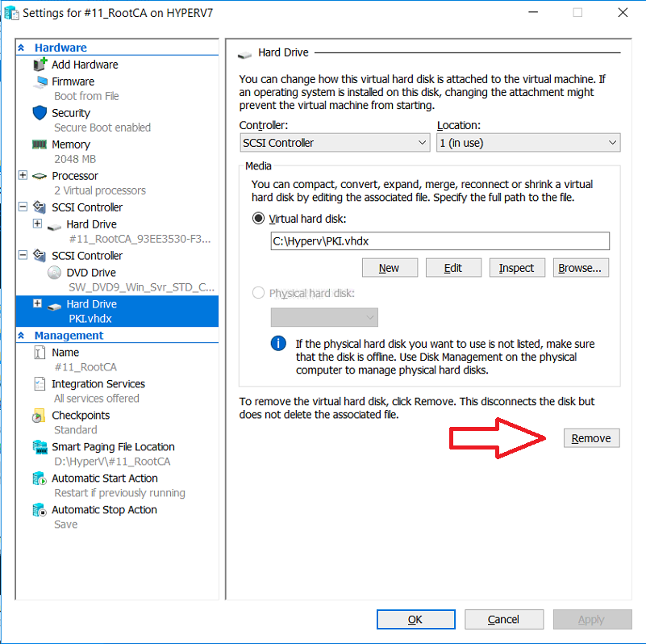Click the settings window title bar icon

[x=11, y=13]
